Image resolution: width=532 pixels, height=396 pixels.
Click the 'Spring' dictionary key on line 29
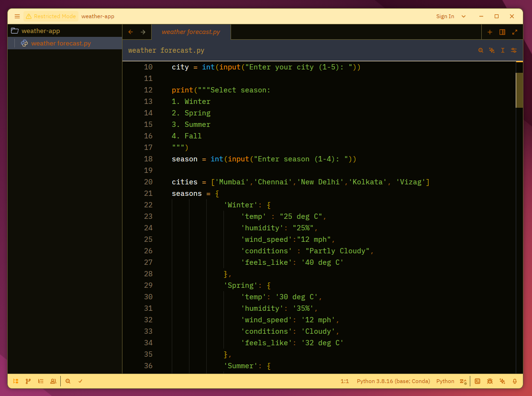point(240,285)
